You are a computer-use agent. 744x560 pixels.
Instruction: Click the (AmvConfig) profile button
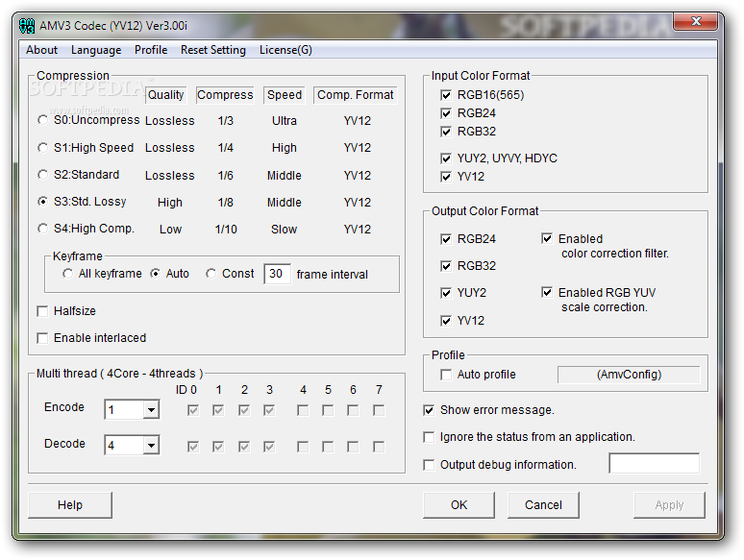point(629,375)
